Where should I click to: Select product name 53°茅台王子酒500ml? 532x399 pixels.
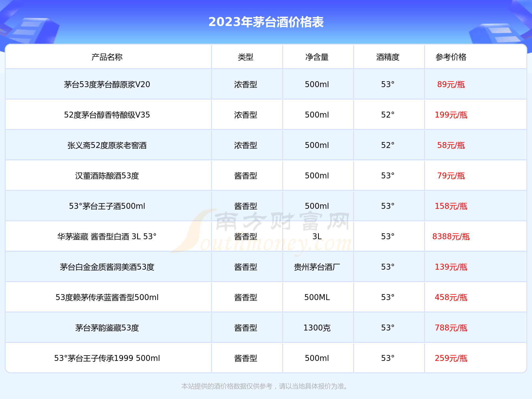pos(107,206)
